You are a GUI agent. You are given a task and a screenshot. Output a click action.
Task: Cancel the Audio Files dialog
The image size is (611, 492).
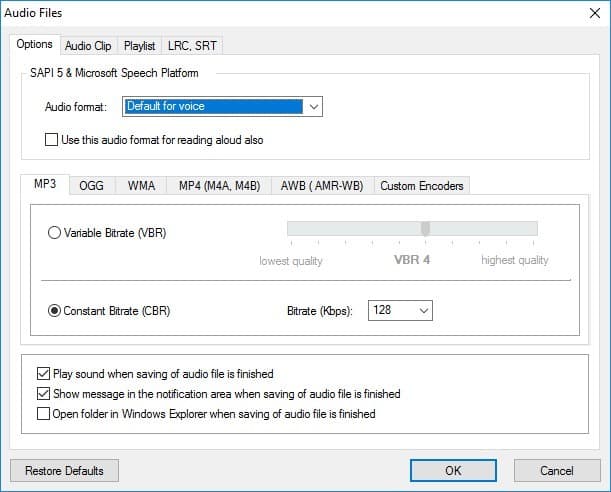(x=557, y=471)
